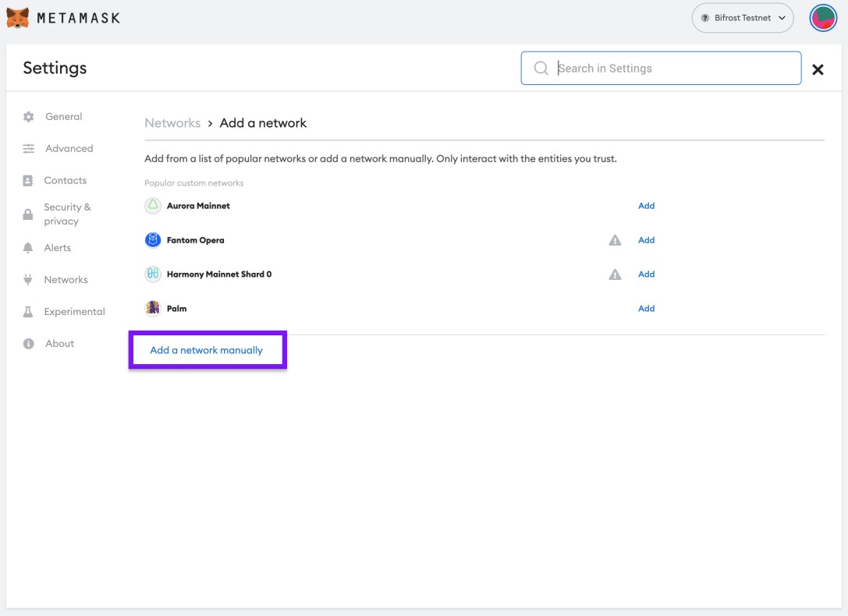
Task: Select the Alerts bell icon
Action: tap(28, 248)
